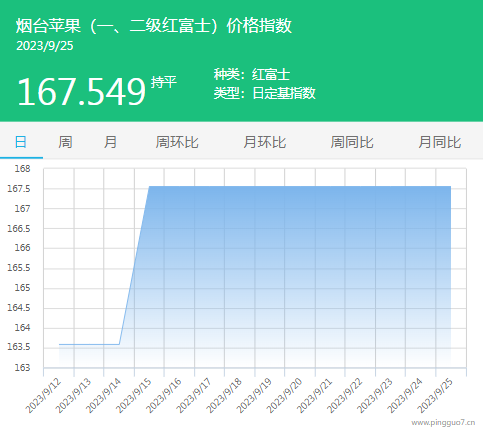Click the 2023/9/12 x-axis date label
Viewport: 483px width, 433px height.
point(44,395)
